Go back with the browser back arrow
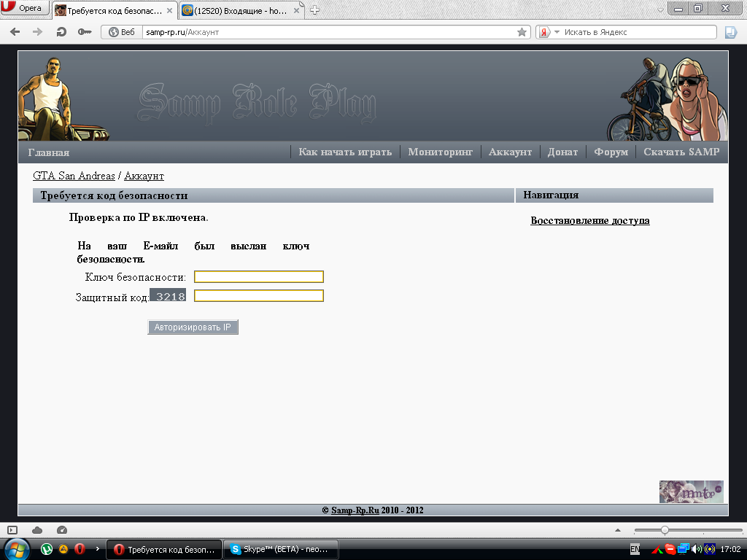Viewport: 747px width, 560px height. pyautogui.click(x=15, y=32)
